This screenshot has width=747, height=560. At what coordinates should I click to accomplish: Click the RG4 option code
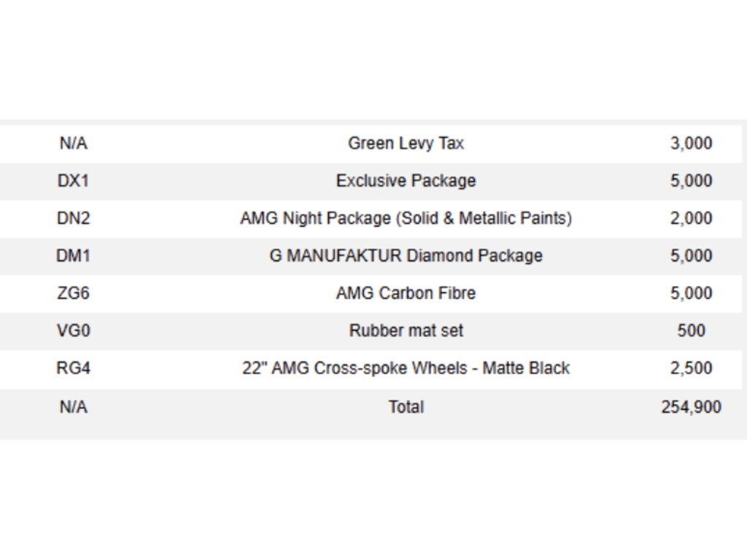tap(74, 368)
